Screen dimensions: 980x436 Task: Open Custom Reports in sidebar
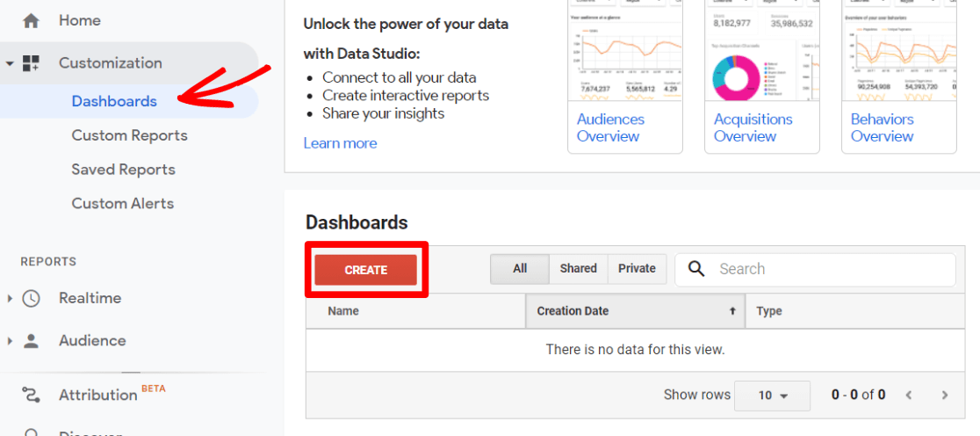pos(129,135)
